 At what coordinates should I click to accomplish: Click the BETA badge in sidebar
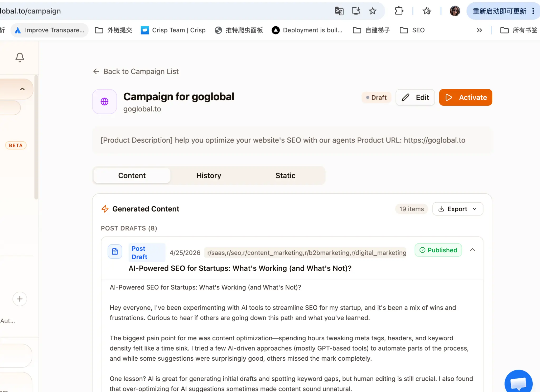tap(16, 145)
